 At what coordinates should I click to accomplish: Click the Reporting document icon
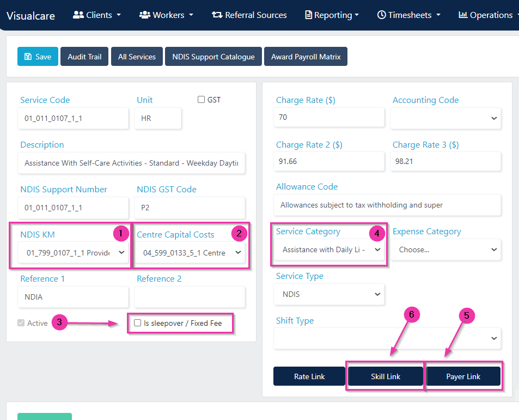pyautogui.click(x=308, y=15)
